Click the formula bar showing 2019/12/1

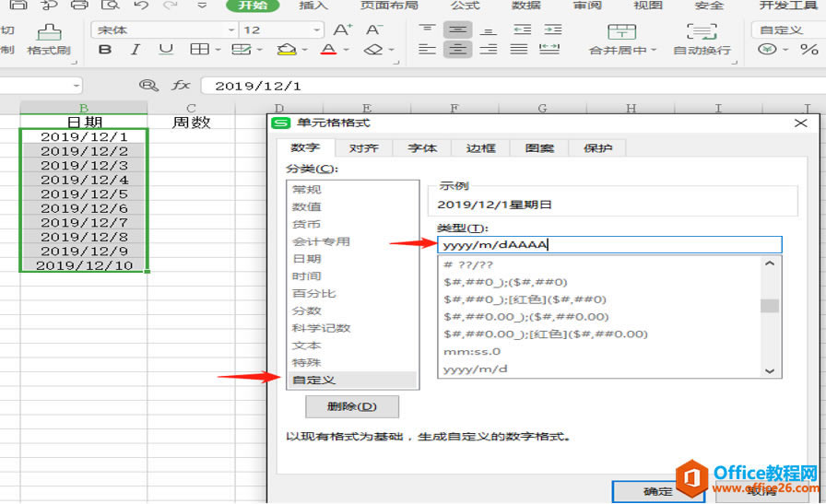tap(513, 86)
